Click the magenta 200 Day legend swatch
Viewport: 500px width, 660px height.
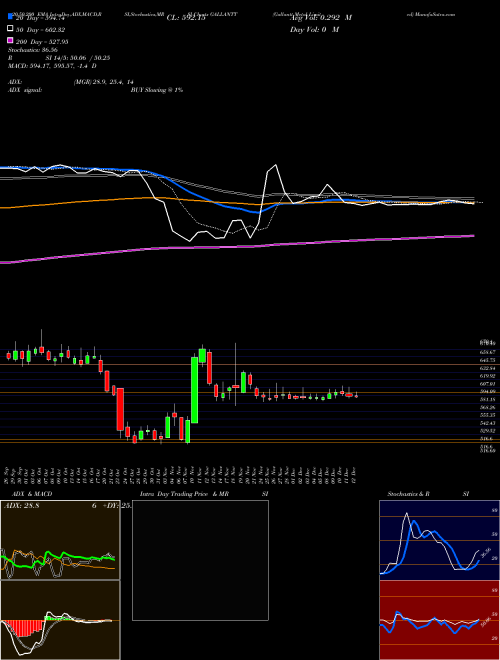click(x=10, y=40)
